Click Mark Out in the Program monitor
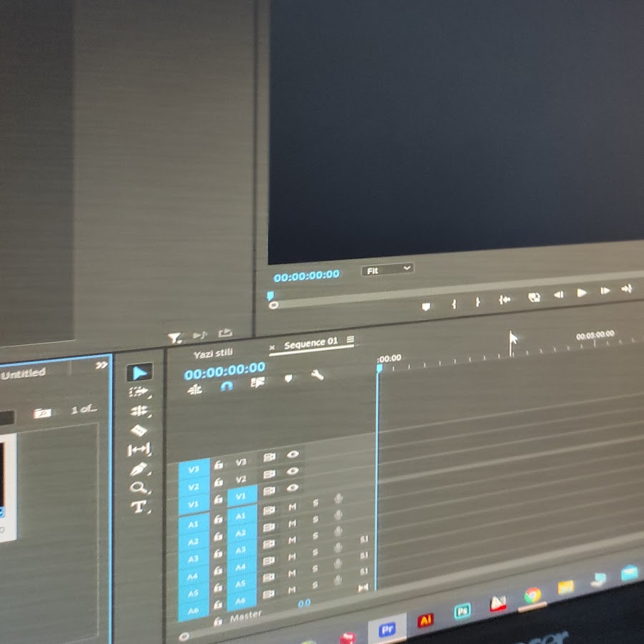The width and height of the screenshot is (644, 644). pos(477,302)
